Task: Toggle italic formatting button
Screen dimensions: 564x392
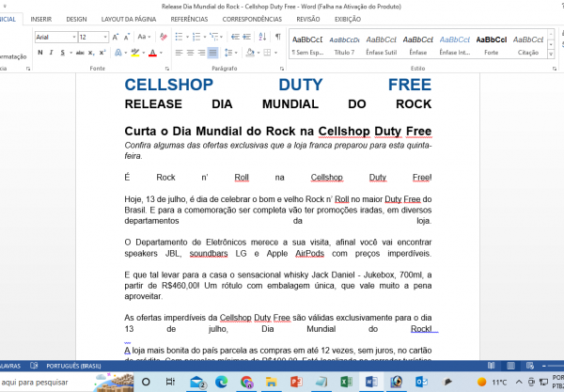Action: click(x=53, y=53)
